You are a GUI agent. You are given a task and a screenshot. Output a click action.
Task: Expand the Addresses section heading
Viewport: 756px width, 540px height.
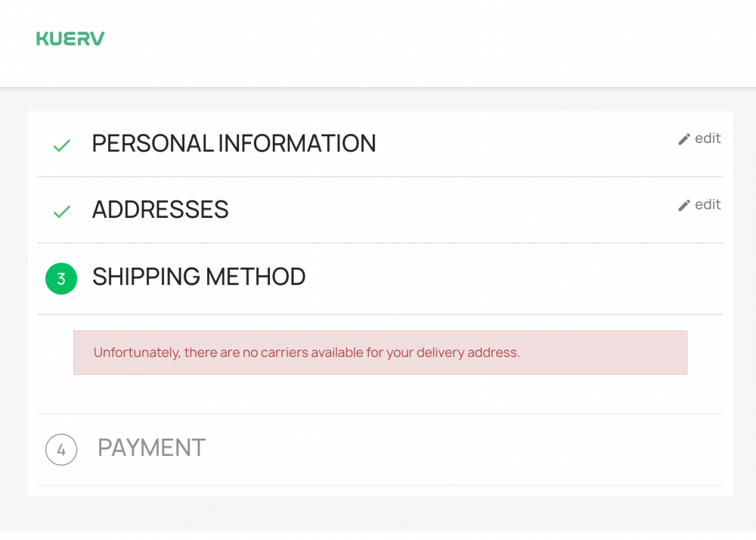[160, 209]
